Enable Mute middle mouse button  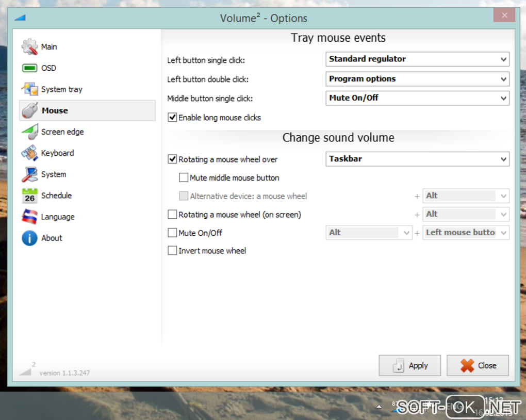[x=184, y=177]
